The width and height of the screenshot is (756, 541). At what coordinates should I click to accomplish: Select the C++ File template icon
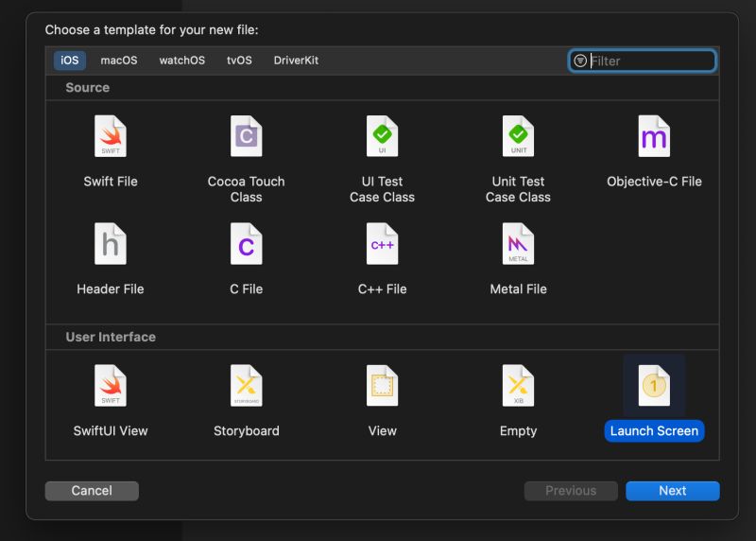(383, 244)
